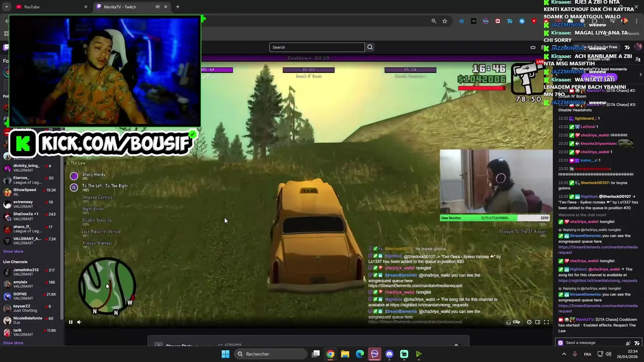Open keyserZZ live channel
Image resolution: width=644 pixels, height=362 pixels.
(x=30, y=308)
